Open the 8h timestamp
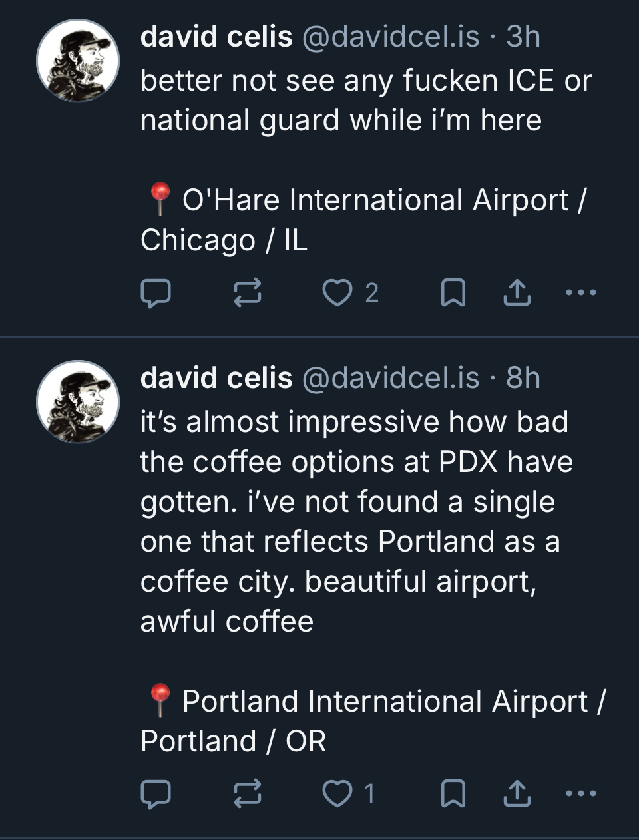639x840 pixels. (523, 378)
